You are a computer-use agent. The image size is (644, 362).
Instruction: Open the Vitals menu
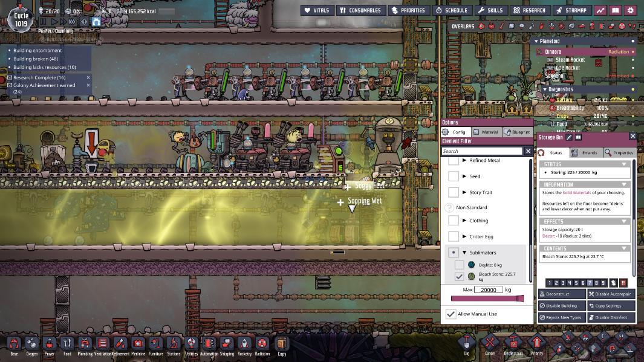(x=317, y=10)
